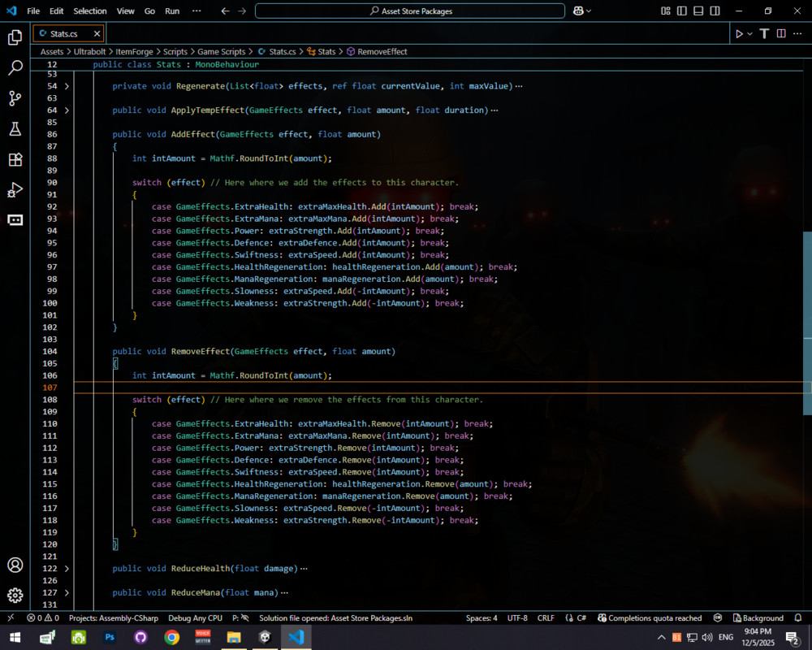Click the Accounts icon in activity bar

15,565
